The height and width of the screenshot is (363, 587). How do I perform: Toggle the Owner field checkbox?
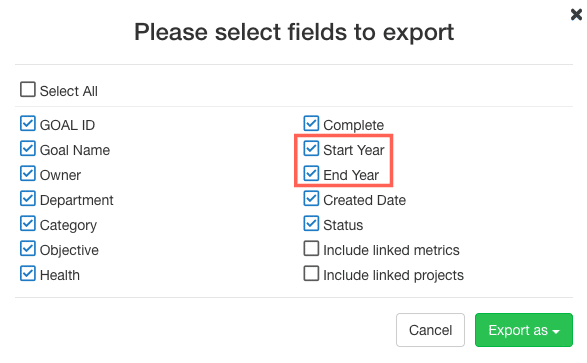tap(28, 174)
